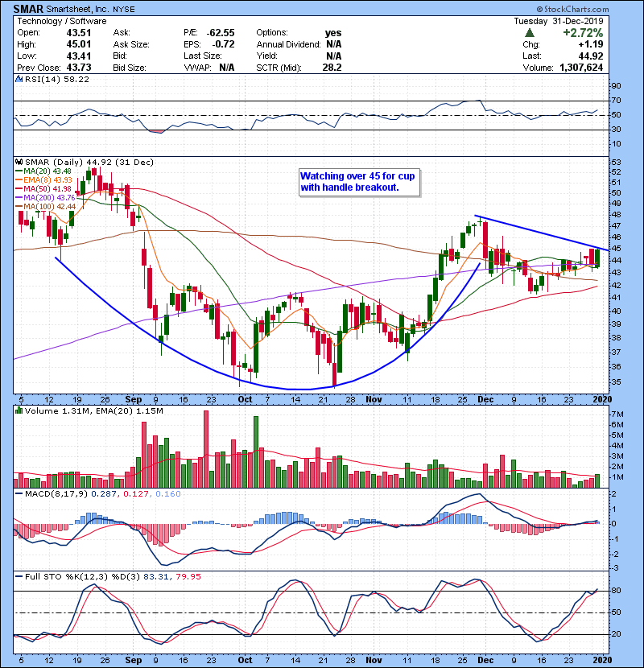The width and height of the screenshot is (644, 668).
Task: Click the 'Watching over 45 for cup' annotation box
Action: pyautogui.click(x=359, y=183)
